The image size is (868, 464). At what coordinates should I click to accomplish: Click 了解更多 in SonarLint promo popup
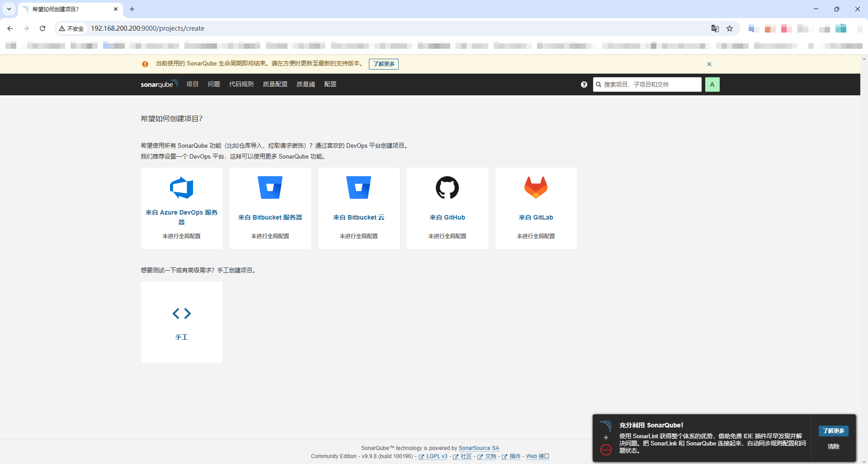pos(834,431)
